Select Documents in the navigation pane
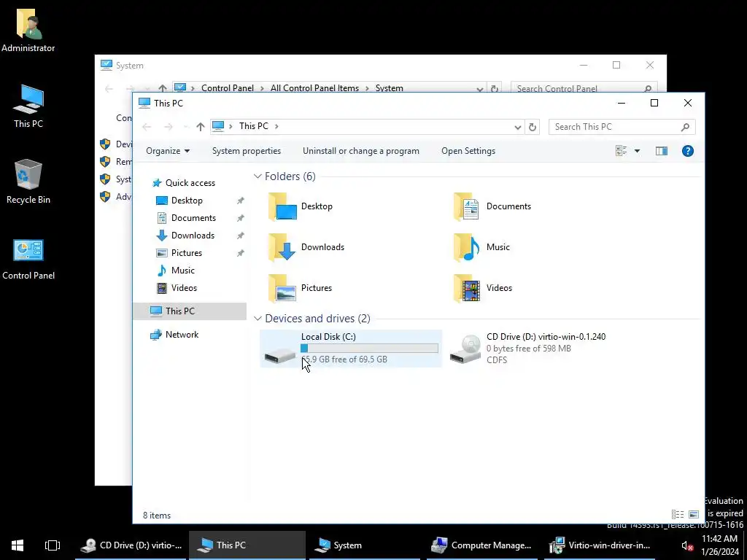 tap(193, 218)
